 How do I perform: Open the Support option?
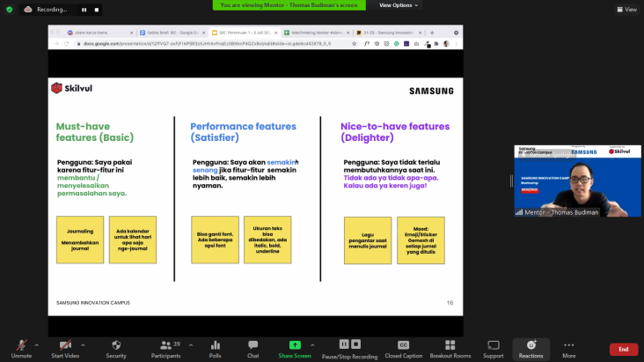click(x=494, y=349)
